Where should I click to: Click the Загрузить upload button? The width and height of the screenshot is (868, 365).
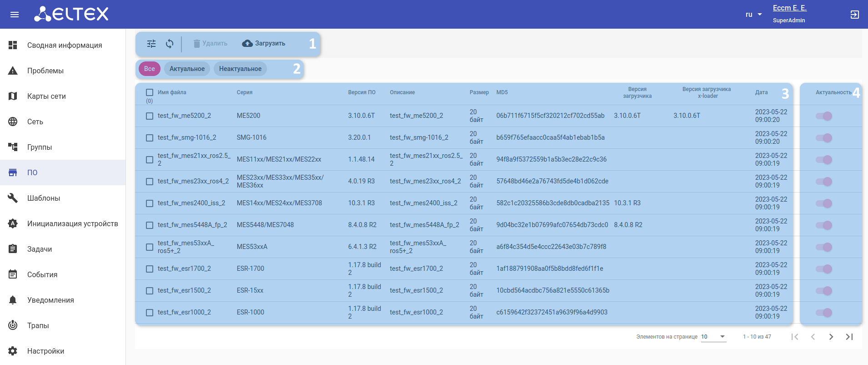click(x=264, y=44)
